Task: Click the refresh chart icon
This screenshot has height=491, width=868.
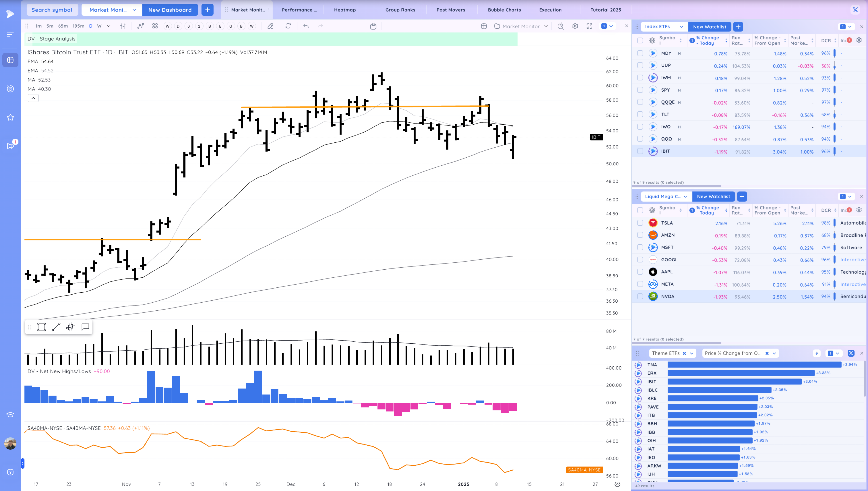Action: tap(288, 26)
